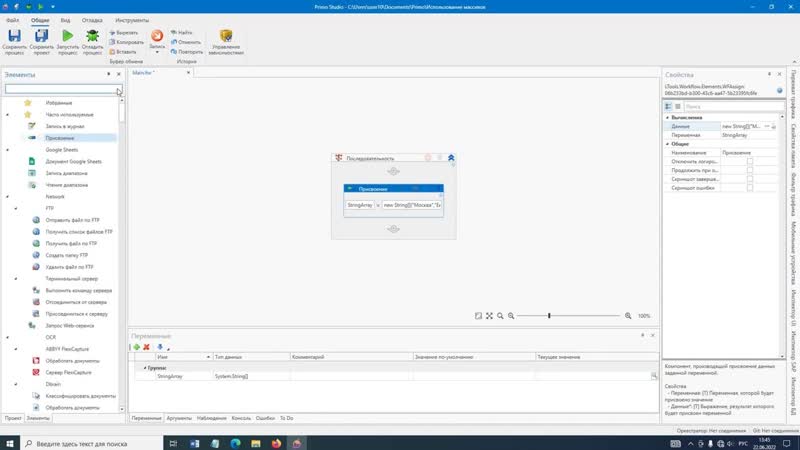Image resolution: width=800 pixels, height=450 pixels.
Task: Delete variable with the red X icon
Action: point(146,347)
